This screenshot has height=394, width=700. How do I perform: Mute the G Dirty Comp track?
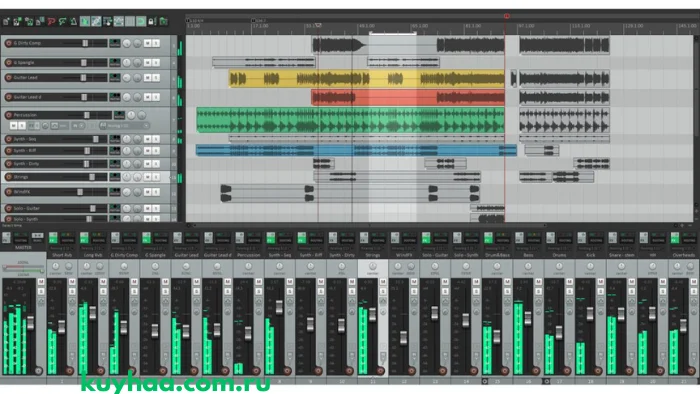click(148, 43)
